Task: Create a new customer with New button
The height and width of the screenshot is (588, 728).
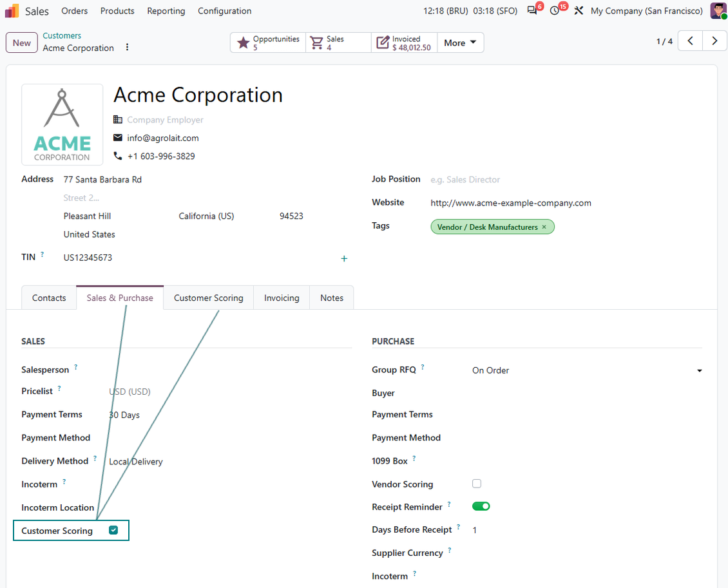Action: coord(22,43)
